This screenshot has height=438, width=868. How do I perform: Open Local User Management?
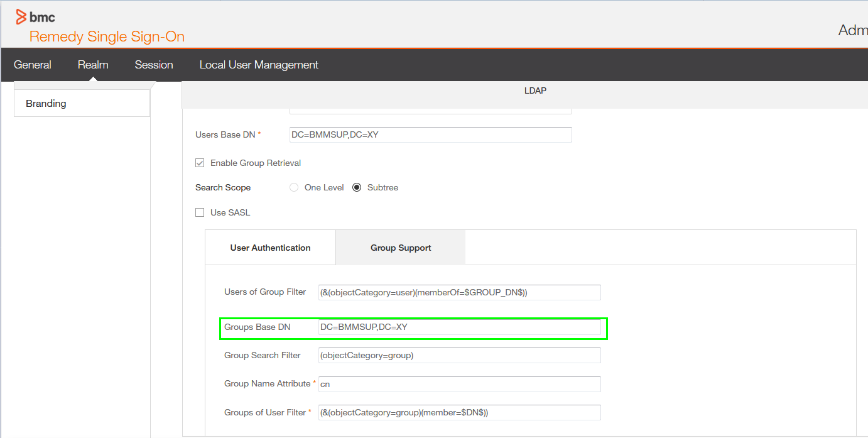(259, 65)
